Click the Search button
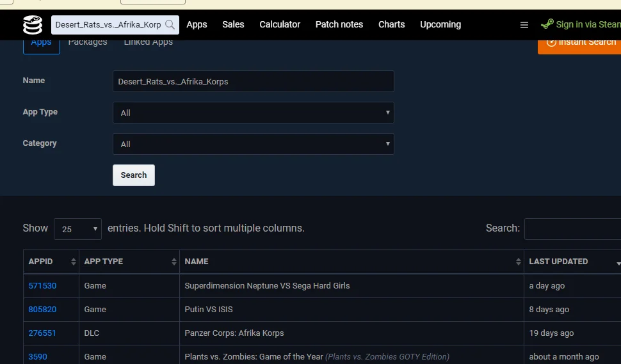Image resolution: width=621 pixels, height=364 pixels. pyautogui.click(x=134, y=175)
